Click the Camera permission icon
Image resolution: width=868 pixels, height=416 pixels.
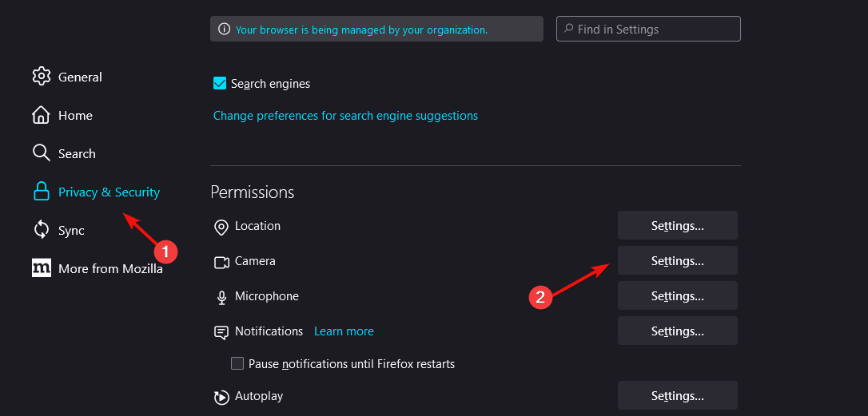pos(221,262)
